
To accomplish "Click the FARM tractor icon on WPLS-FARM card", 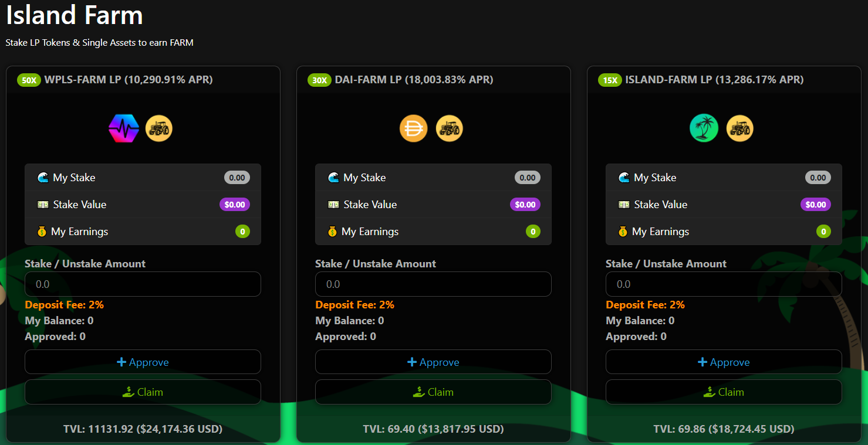I will pyautogui.click(x=159, y=128).
